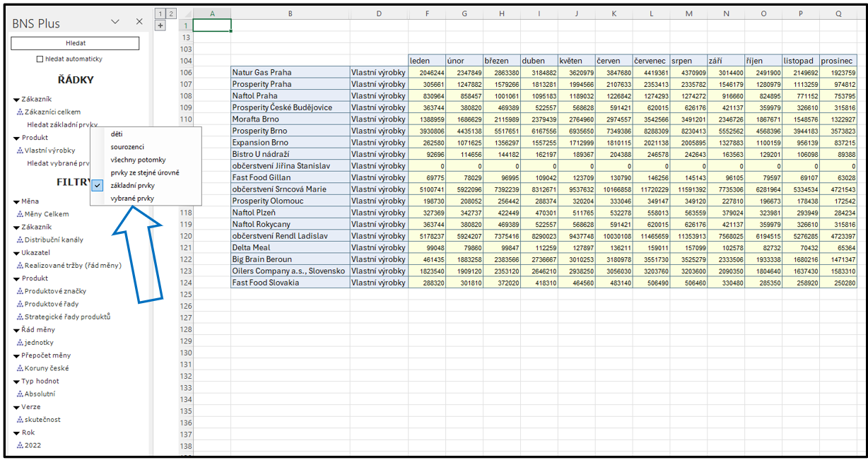Collapse the Verze filter group
This screenshot has height=460, width=868.
(16, 407)
